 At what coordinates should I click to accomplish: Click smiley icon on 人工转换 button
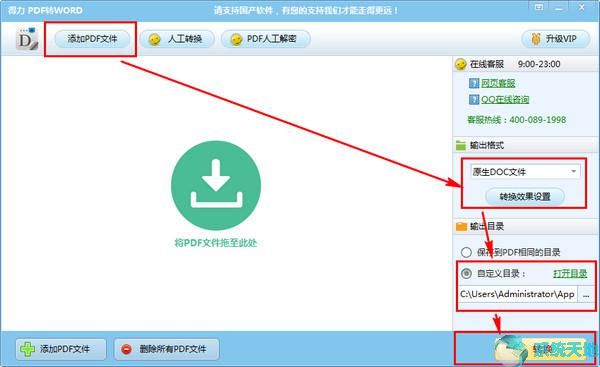coord(155,39)
